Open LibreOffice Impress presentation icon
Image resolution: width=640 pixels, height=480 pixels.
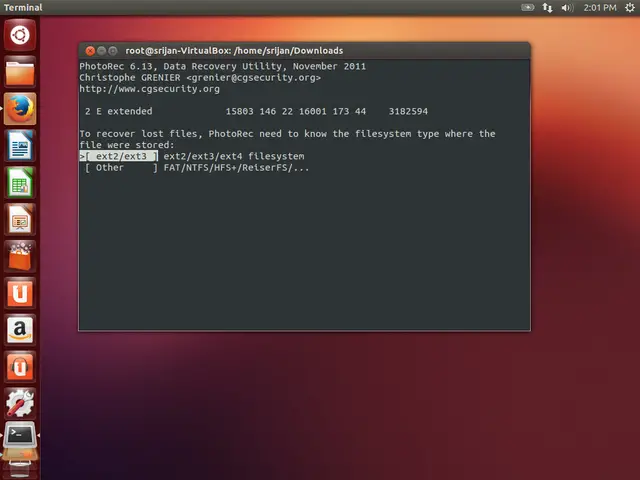pos(20,219)
